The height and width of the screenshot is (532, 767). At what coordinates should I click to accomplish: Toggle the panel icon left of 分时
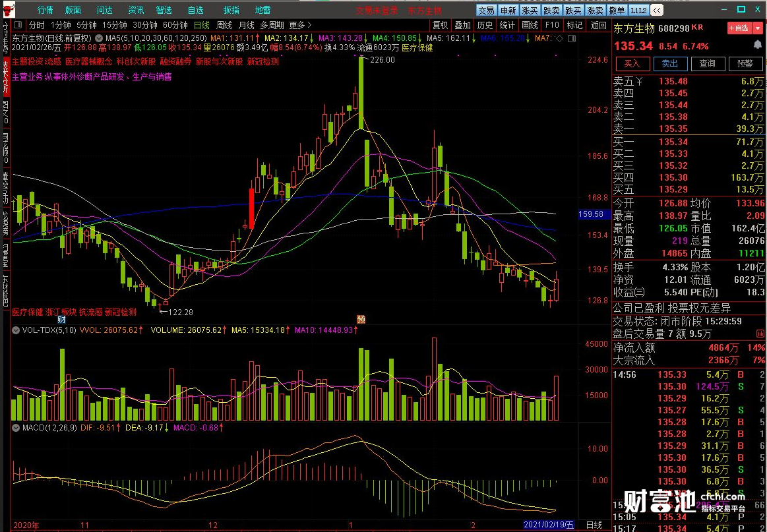(x=18, y=25)
